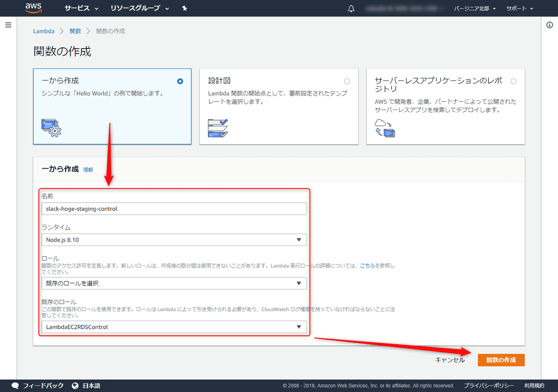Open the こちら role details link
The height and width of the screenshot is (392, 558).
[368, 266]
